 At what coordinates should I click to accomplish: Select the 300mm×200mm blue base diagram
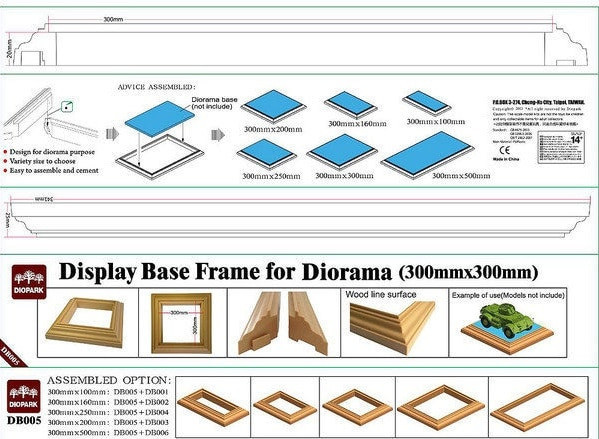point(274,106)
